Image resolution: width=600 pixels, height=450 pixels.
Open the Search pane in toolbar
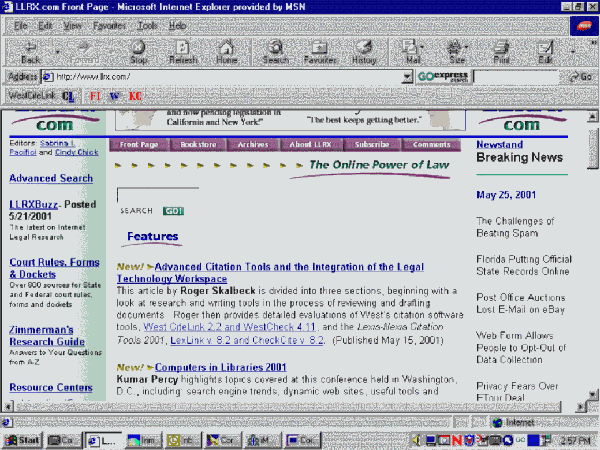coord(274,50)
